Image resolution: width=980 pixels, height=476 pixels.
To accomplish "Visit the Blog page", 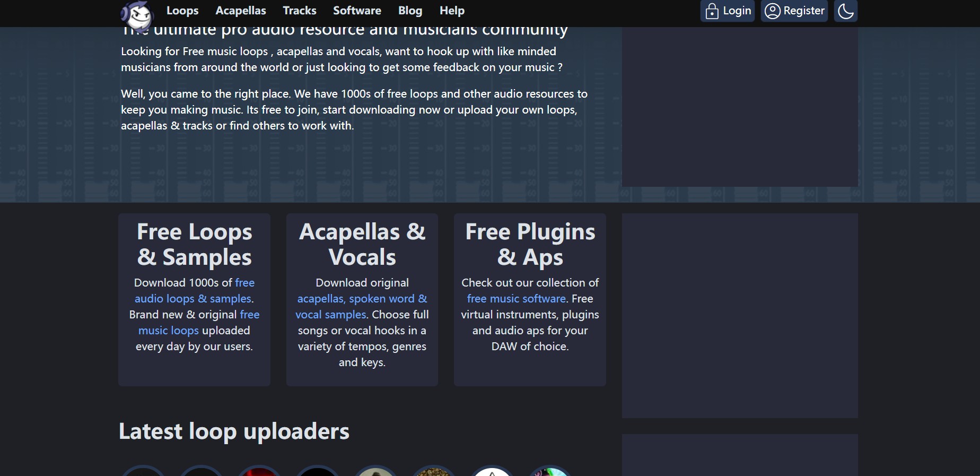I will [x=410, y=11].
